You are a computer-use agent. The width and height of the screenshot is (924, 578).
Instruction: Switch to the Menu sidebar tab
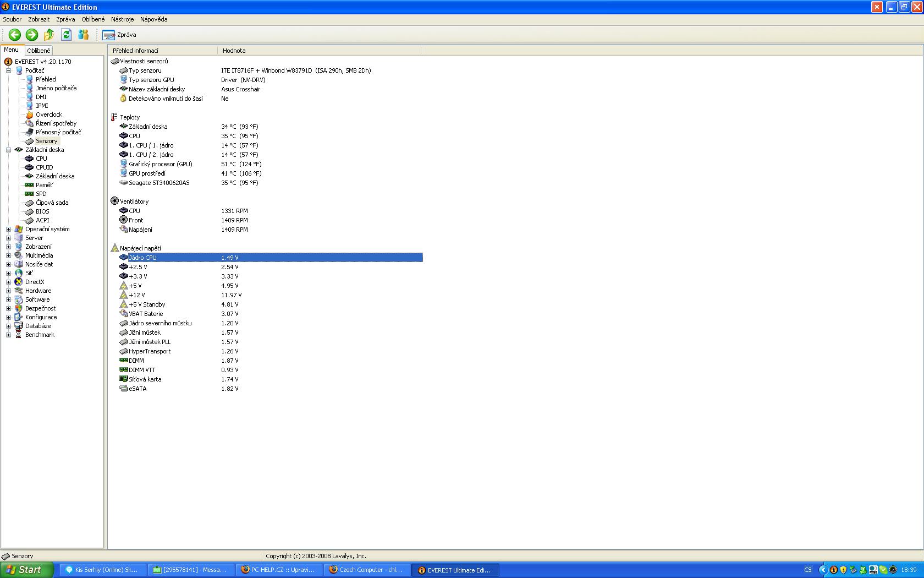(x=12, y=50)
